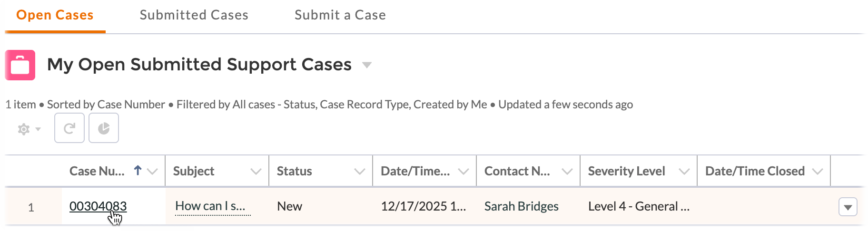
Task: Open the list view controls gear
Action: point(29,129)
